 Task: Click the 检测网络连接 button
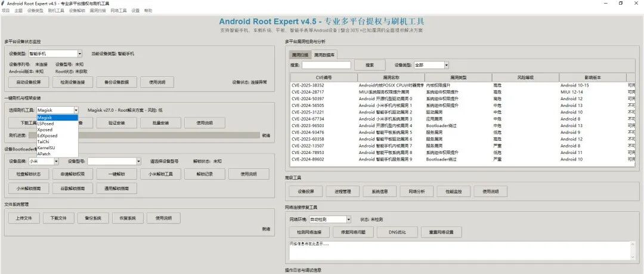coord(309,232)
